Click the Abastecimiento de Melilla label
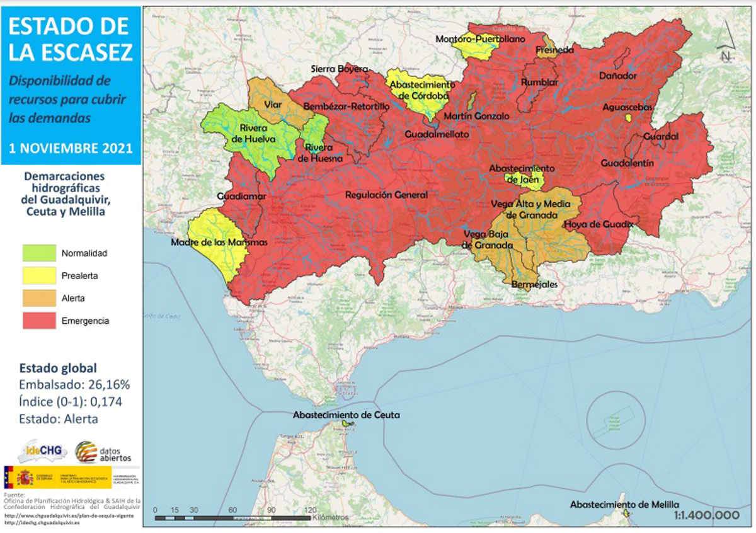756x533 pixels. point(624,505)
